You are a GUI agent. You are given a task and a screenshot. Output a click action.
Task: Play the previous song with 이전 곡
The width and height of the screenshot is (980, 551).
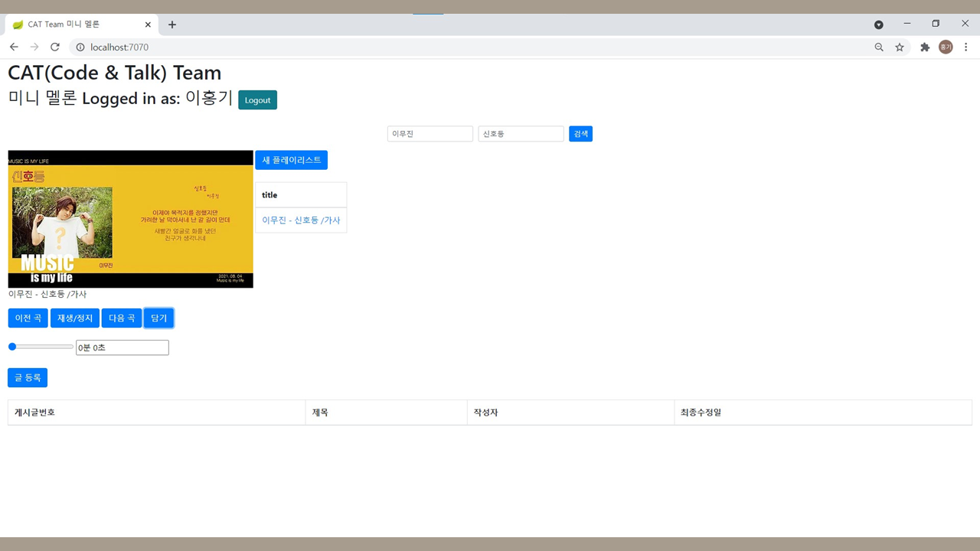28,318
